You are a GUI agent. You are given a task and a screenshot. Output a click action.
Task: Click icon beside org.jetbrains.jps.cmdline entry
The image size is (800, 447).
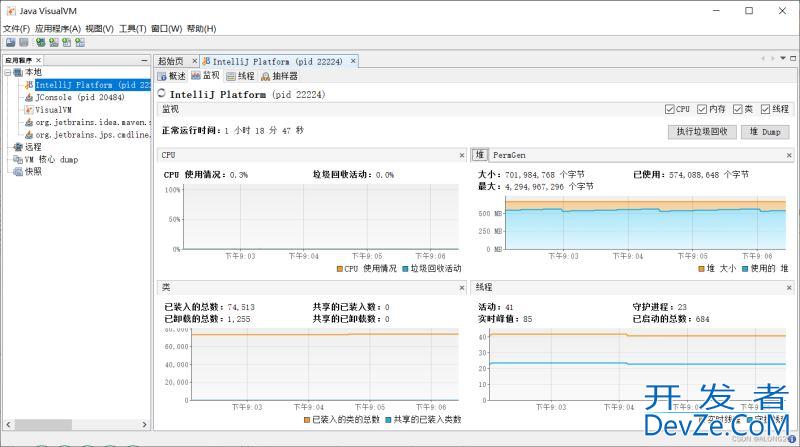pyautogui.click(x=29, y=135)
